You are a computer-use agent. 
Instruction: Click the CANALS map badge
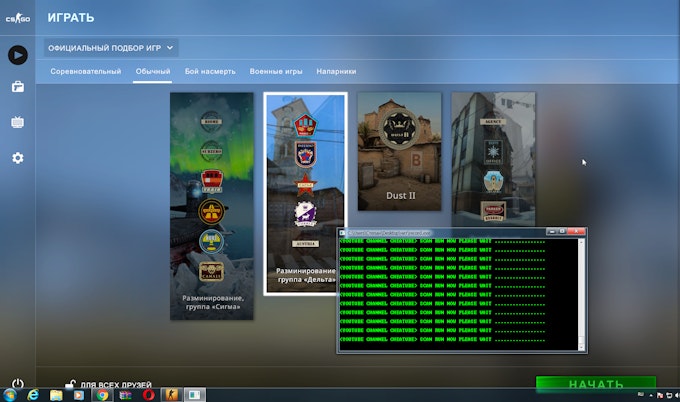click(211, 271)
